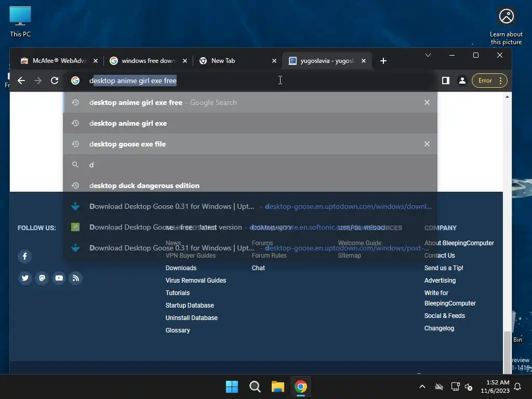The image size is (532, 399).
Task: Open the Glossary link
Action: point(178,330)
